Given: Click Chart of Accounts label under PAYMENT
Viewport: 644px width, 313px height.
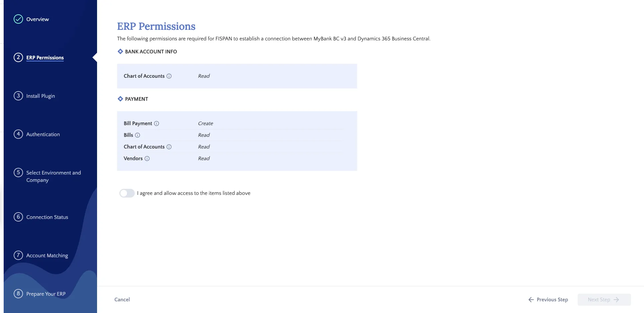Looking at the screenshot, I should tap(144, 147).
